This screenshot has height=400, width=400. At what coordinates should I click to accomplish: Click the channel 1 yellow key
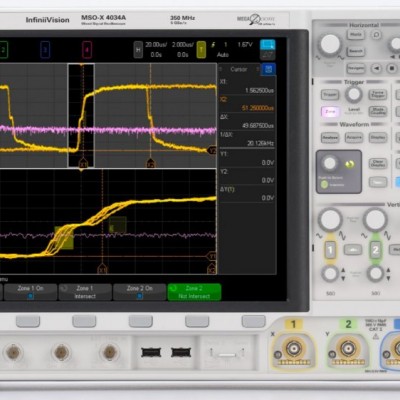click(330, 249)
